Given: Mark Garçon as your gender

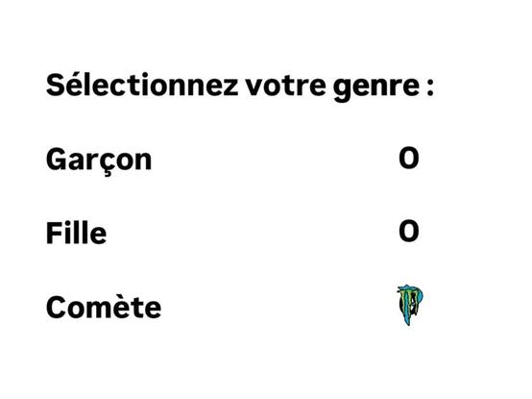Looking at the screenshot, I should coord(409,158).
